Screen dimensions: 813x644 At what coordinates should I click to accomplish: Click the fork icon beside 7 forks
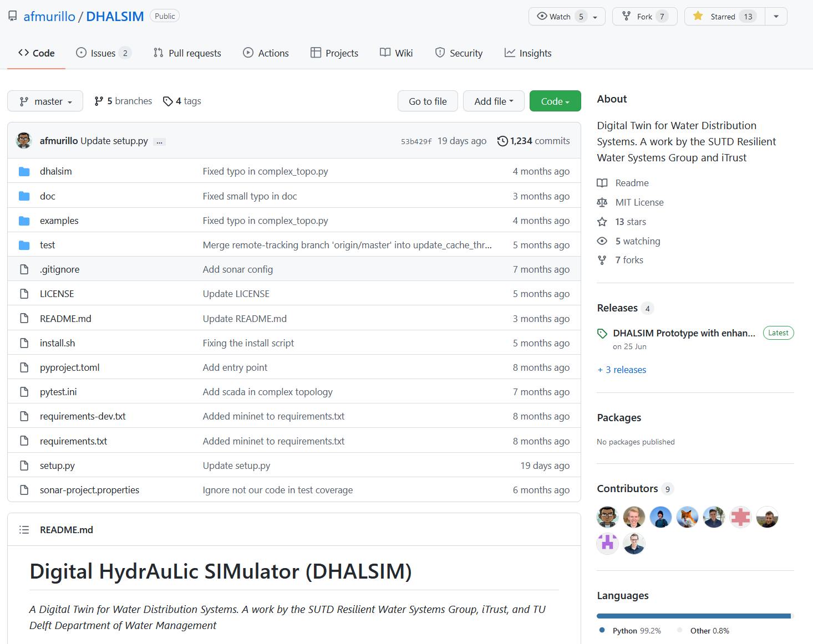(602, 260)
